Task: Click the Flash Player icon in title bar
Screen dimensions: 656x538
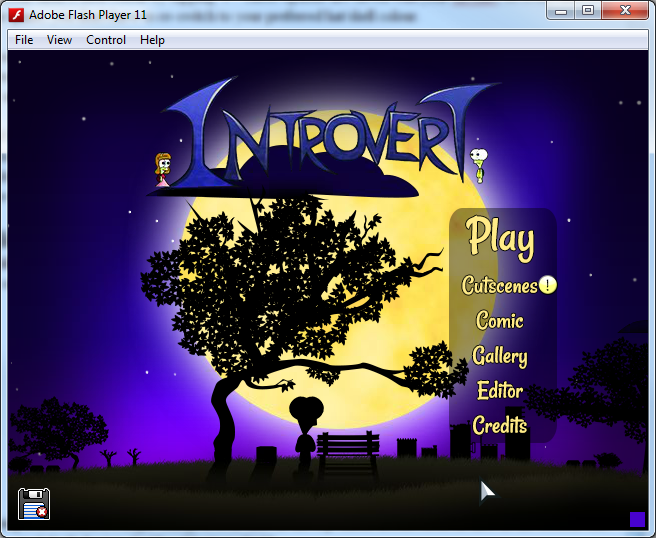Action: pos(15,14)
